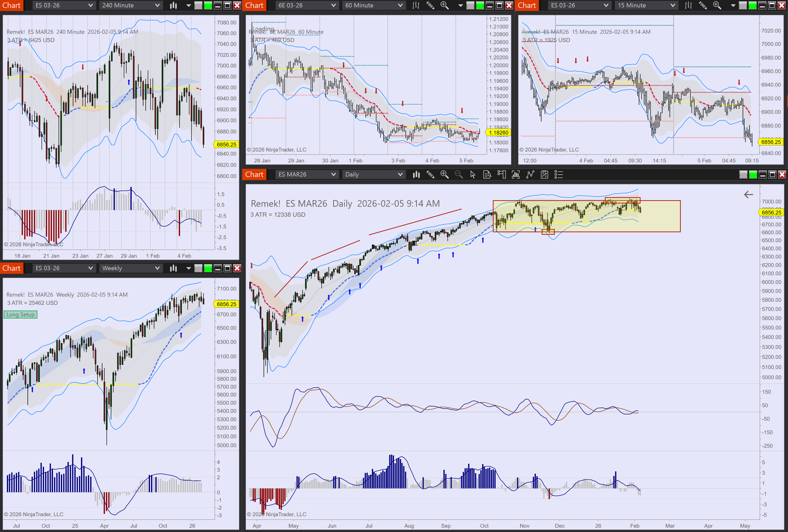Expand the 6E 03-26 instrument dropdown
Image resolution: width=788 pixels, height=532 pixels.
(333, 5)
